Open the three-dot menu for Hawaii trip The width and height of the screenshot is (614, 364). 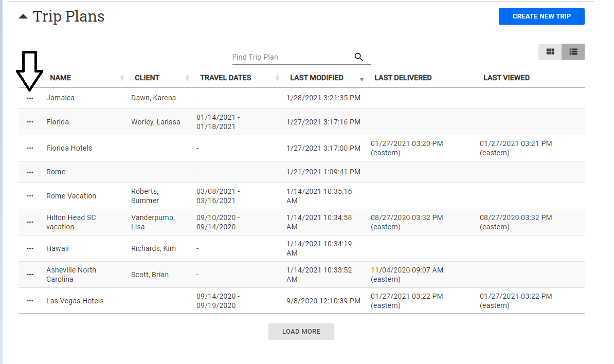pyautogui.click(x=30, y=248)
